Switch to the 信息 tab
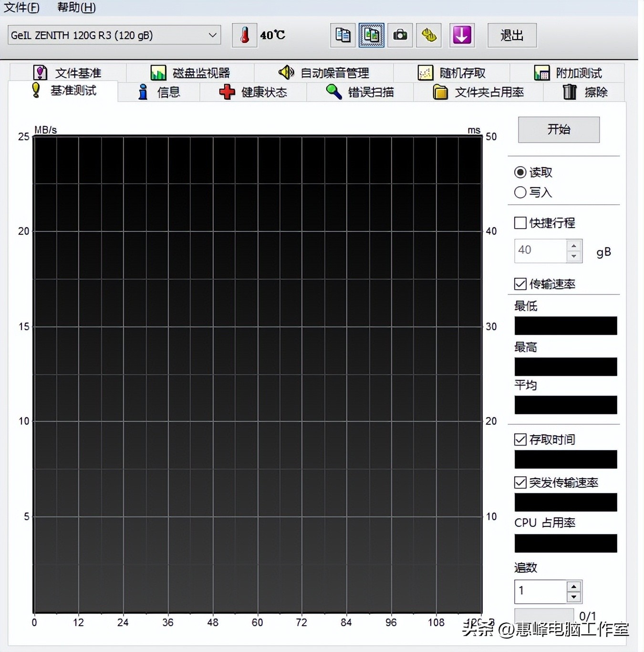644x652 pixels. (x=168, y=92)
